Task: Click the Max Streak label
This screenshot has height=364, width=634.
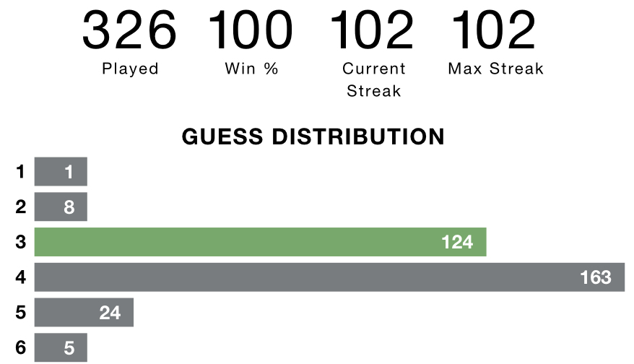Action: pyautogui.click(x=495, y=69)
